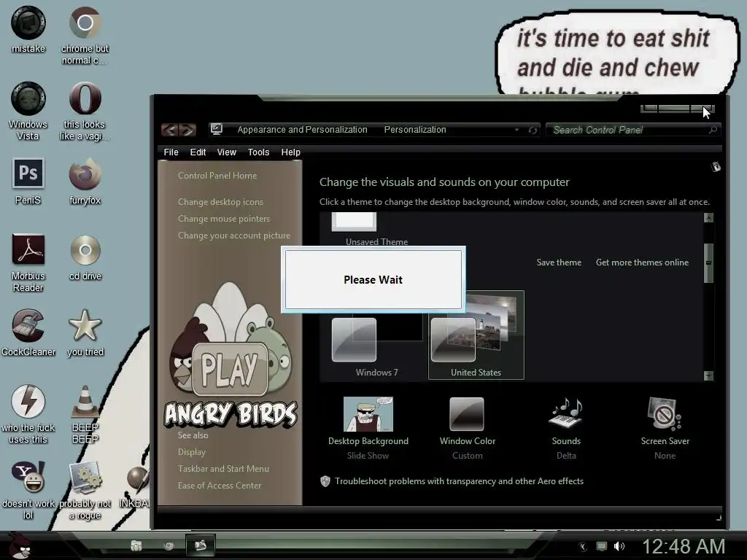Screen dimensions: 747x560
Task: Open the 'BEEP BEEP' VLC cone icon
Action: coord(85,414)
